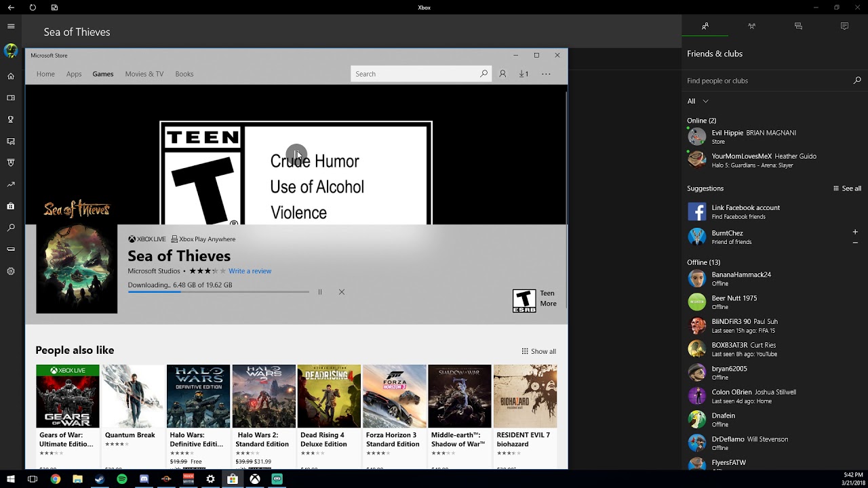This screenshot has height=488, width=868.
Task: Switch to Activity alerts tab icon
Action: coord(844,26)
